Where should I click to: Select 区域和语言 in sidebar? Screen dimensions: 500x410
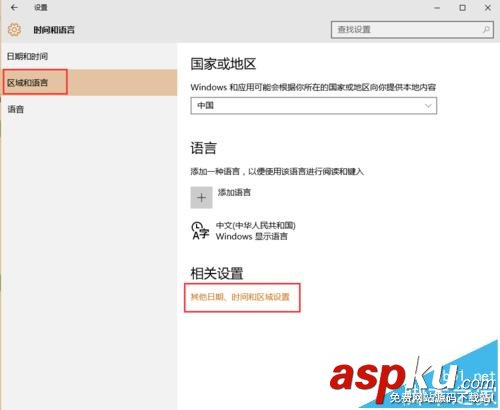click(88, 83)
